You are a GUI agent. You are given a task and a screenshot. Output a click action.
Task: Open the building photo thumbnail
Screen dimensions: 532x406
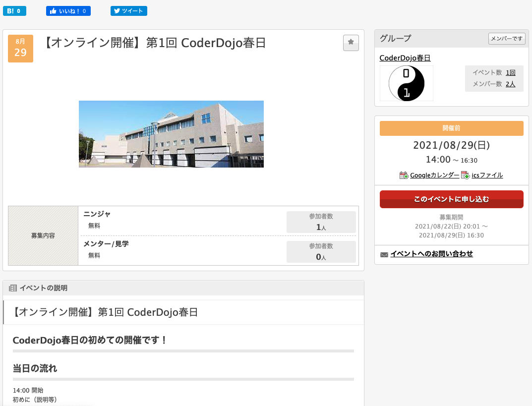point(171,134)
